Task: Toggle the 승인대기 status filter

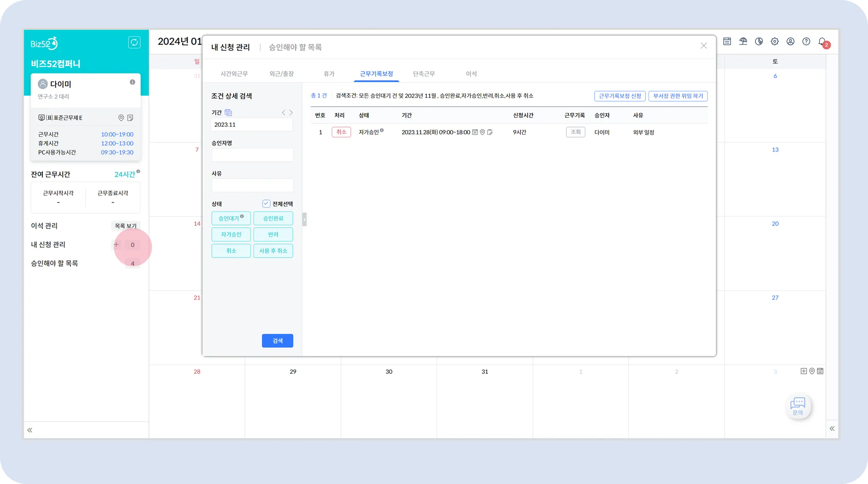Action: coord(231,218)
